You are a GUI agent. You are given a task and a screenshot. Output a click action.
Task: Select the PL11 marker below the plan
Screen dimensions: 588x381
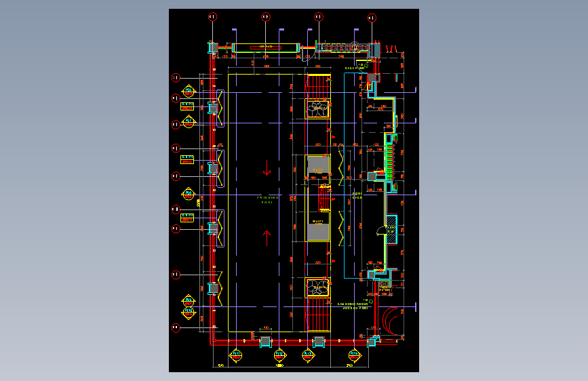click(x=236, y=355)
